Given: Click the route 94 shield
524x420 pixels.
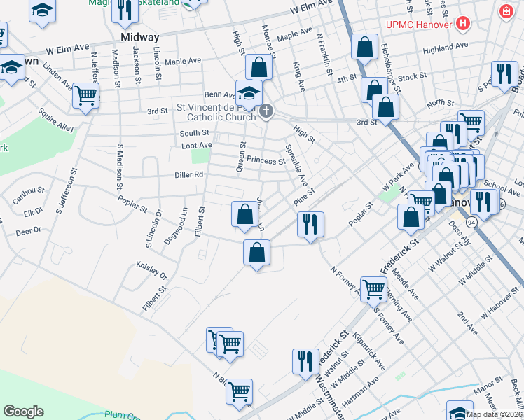Looking at the screenshot, I should pyautogui.click(x=471, y=223).
